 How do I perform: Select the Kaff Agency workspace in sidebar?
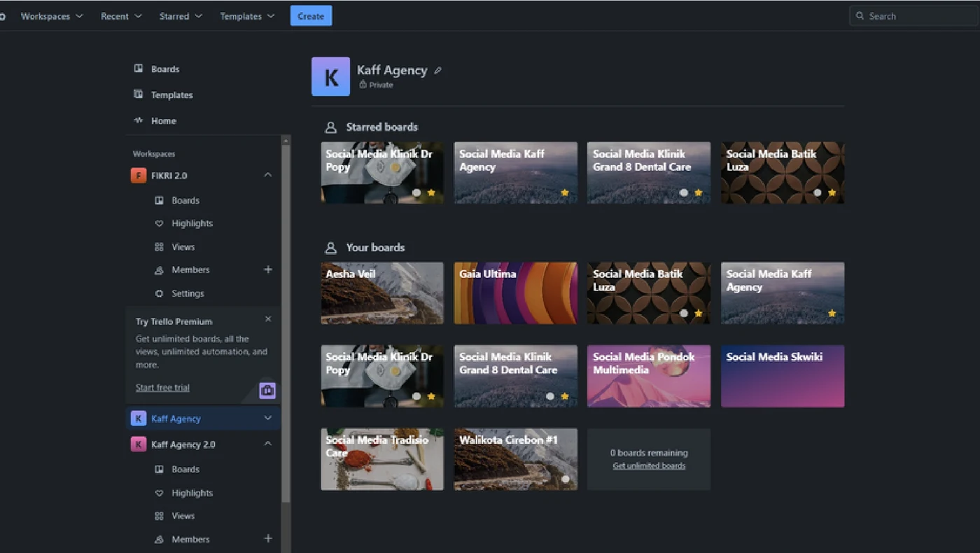203,419
